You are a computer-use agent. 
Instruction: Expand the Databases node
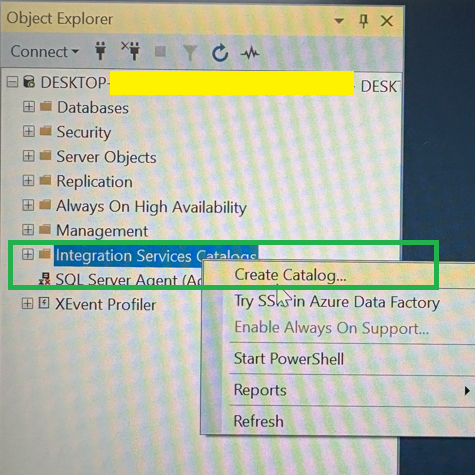coord(29,107)
